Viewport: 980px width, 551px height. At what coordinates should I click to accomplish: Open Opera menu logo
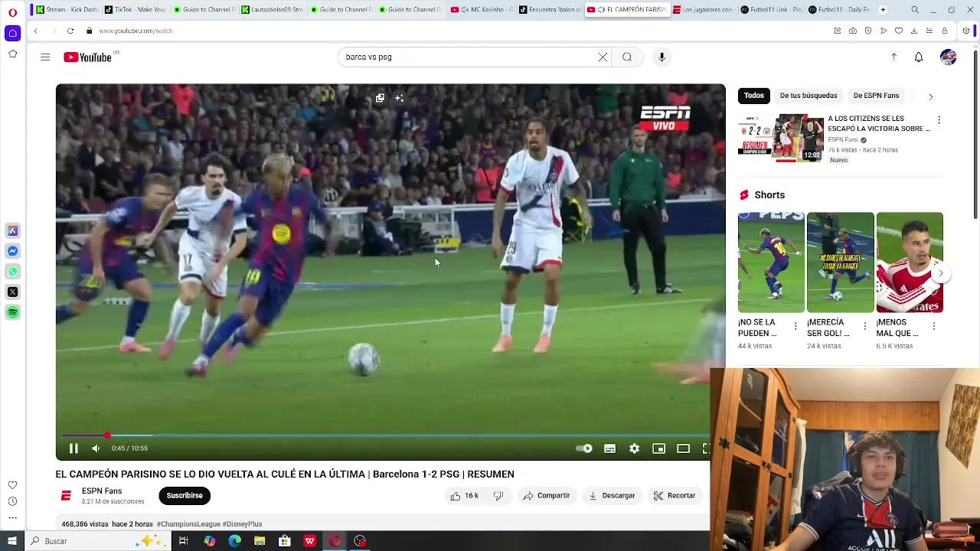pos(12,12)
